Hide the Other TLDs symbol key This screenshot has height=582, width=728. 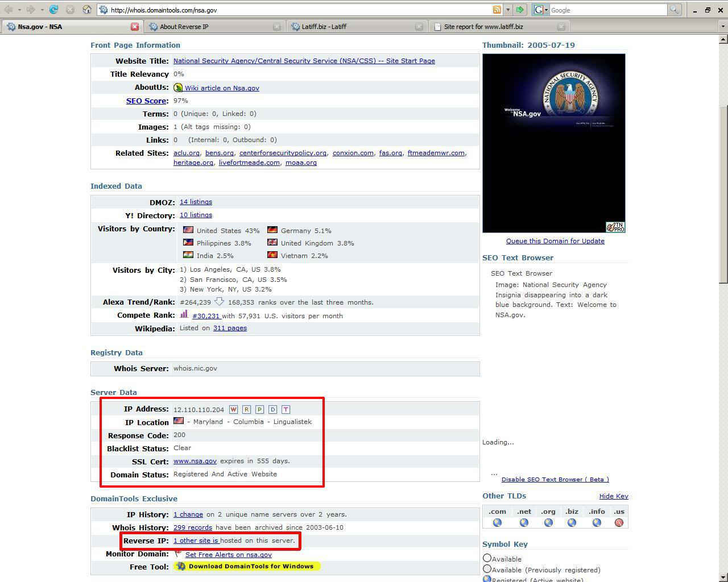(x=613, y=496)
